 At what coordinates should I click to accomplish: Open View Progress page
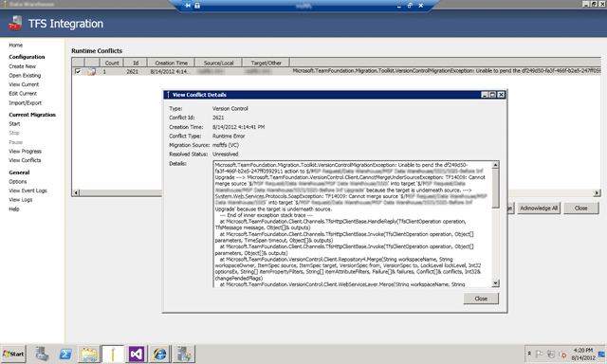point(26,152)
